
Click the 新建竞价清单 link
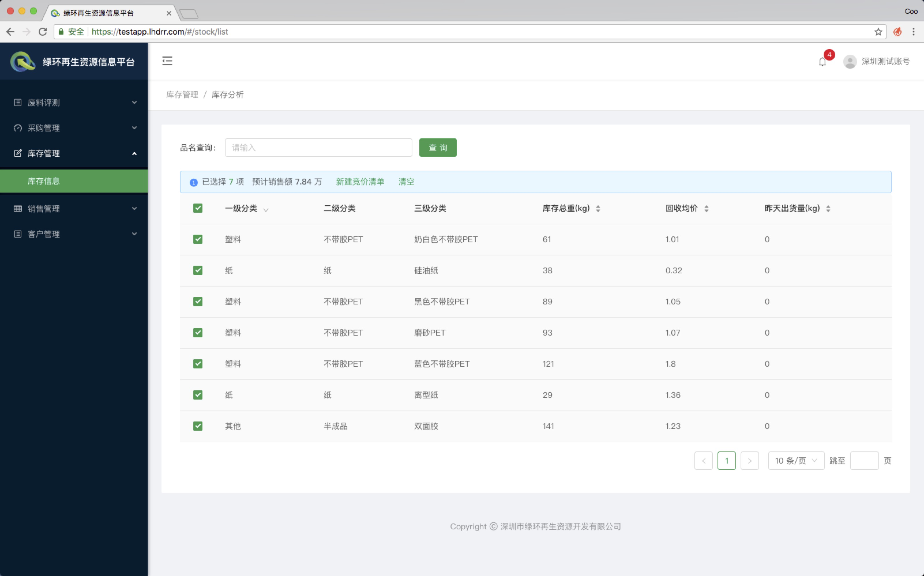click(x=360, y=182)
